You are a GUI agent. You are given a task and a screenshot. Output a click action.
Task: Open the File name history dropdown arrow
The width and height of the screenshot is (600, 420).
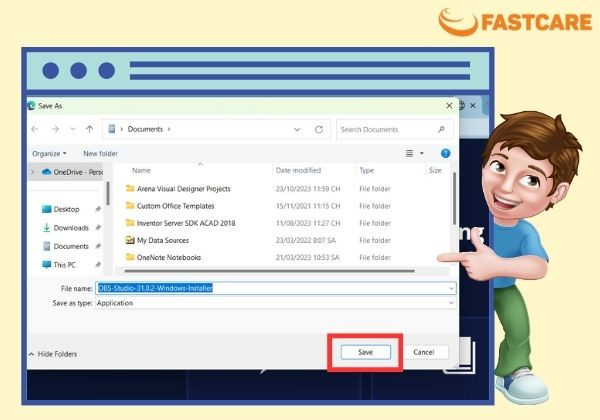coord(451,288)
